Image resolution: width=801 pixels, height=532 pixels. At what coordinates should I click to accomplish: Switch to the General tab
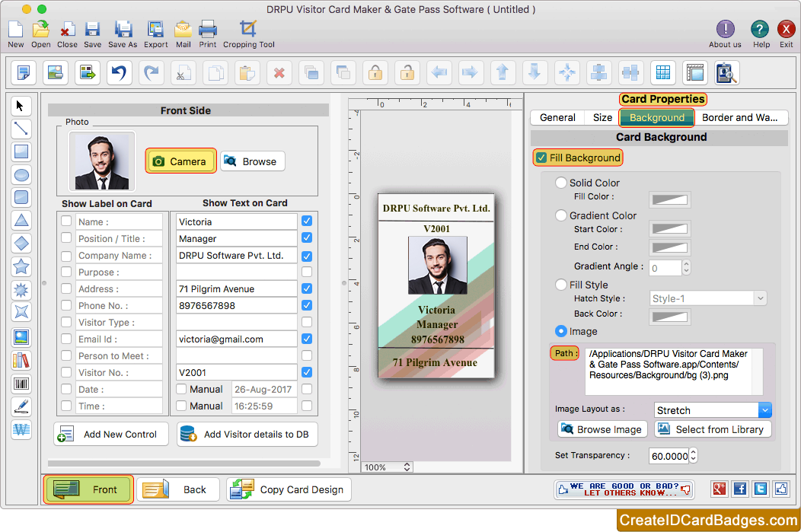(557, 117)
